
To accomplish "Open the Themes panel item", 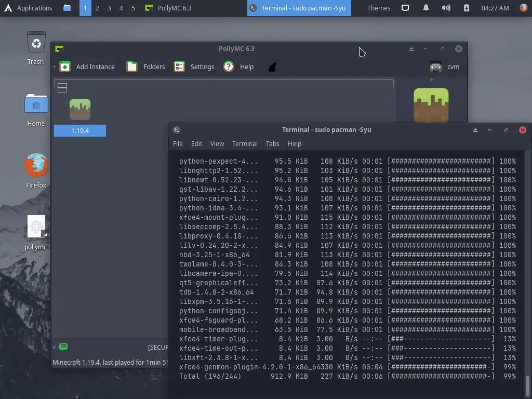I will tap(379, 8).
